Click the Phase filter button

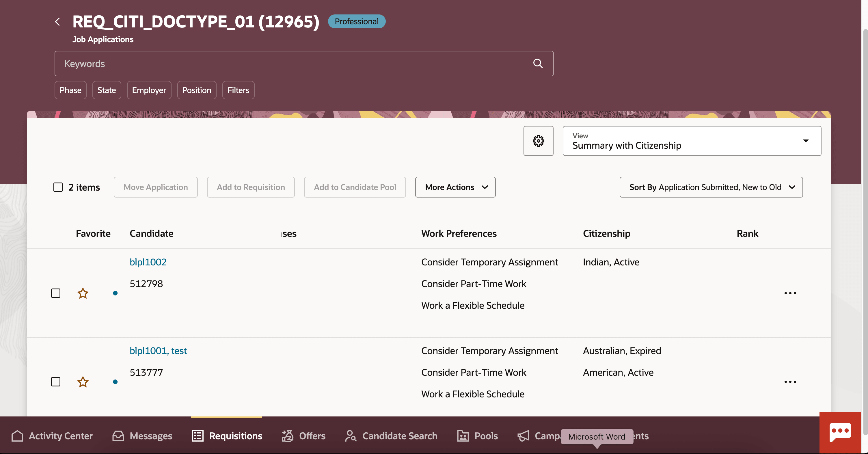pyautogui.click(x=70, y=90)
